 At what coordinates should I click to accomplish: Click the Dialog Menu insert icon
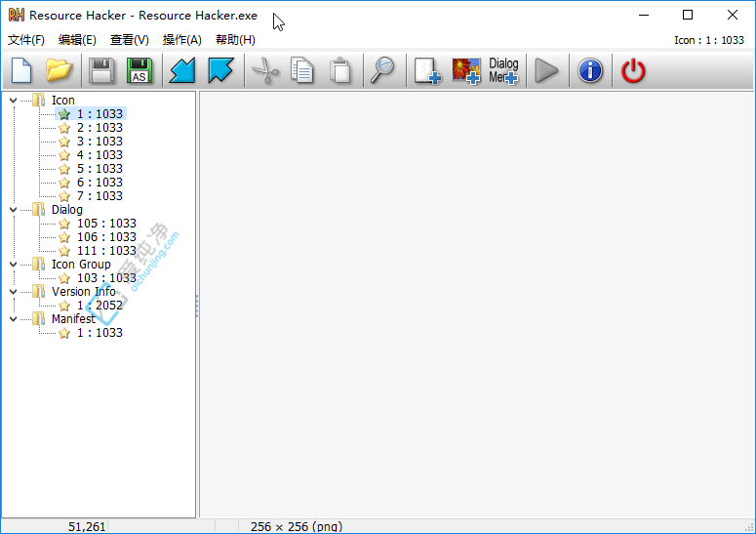503,71
